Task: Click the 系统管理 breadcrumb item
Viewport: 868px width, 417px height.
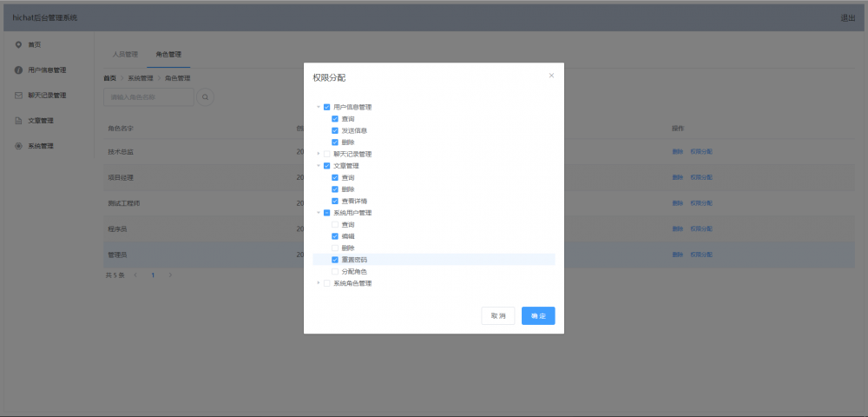Action: (141, 79)
